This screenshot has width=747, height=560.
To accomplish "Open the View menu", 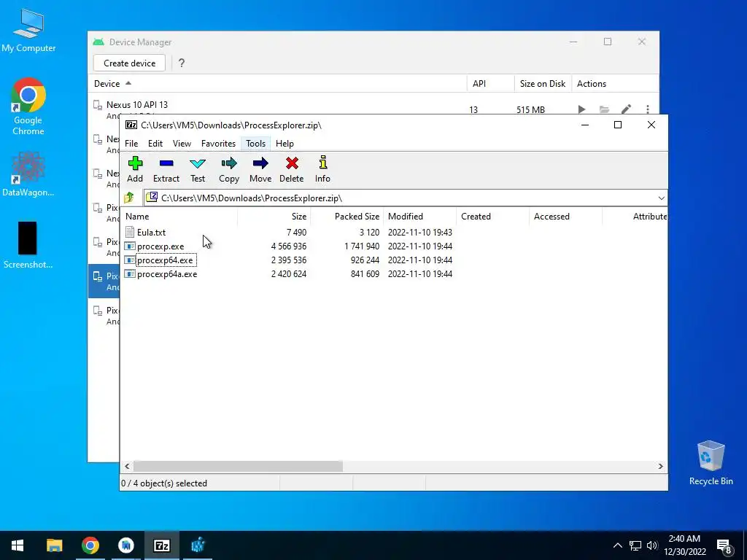I will click(x=182, y=144).
